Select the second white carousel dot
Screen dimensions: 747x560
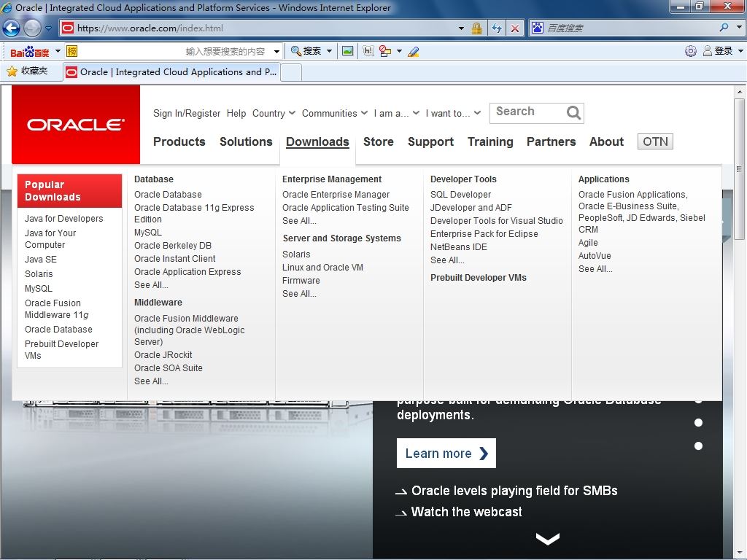coord(698,423)
